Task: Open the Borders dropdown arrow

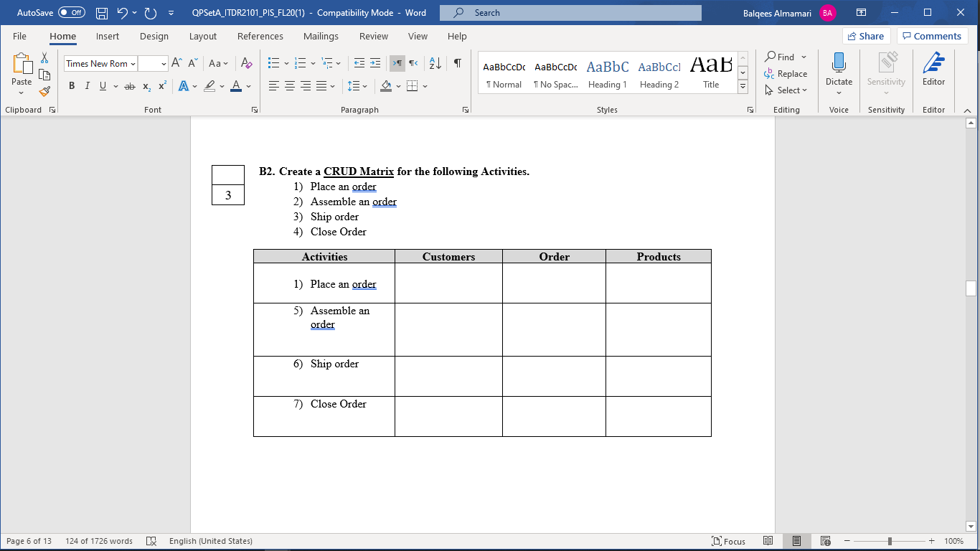Action: coord(425,86)
